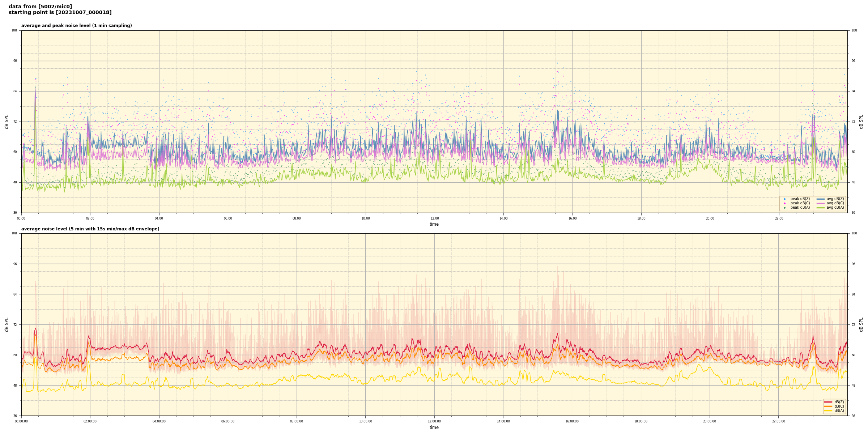Screen dimensions: 868x434
Task: Click the 12:00 tick on the top chart's time axis
Action: pos(434,218)
